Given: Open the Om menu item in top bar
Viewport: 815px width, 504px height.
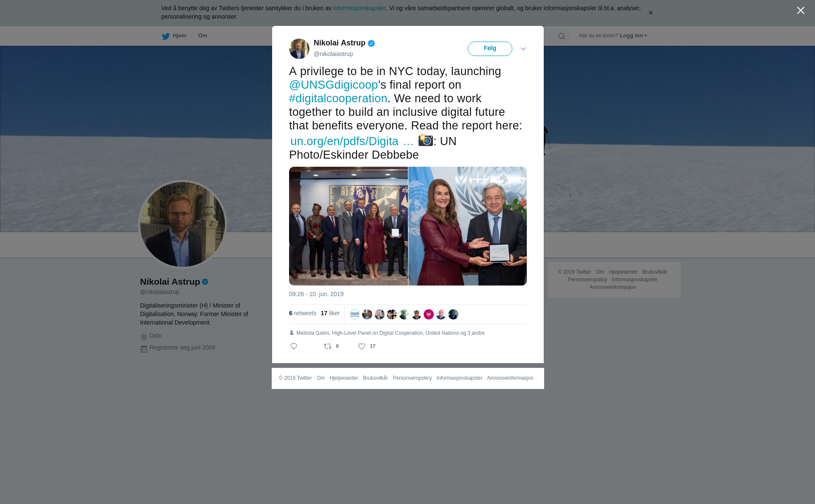Looking at the screenshot, I should tap(202, 36).
